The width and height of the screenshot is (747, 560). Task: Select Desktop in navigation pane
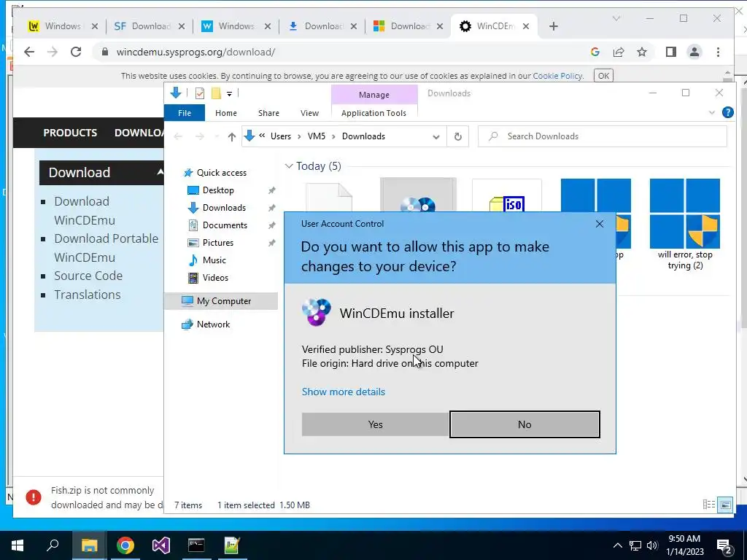coord(218,190)
